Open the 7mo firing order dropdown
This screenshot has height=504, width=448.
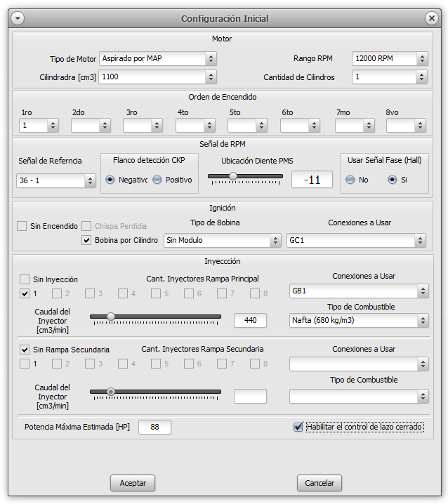pos(355,126)
